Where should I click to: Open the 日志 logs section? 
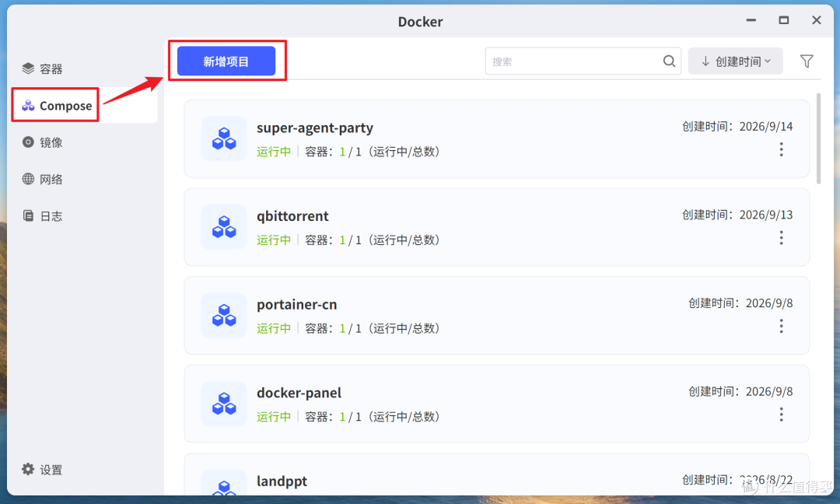(42, 216)
